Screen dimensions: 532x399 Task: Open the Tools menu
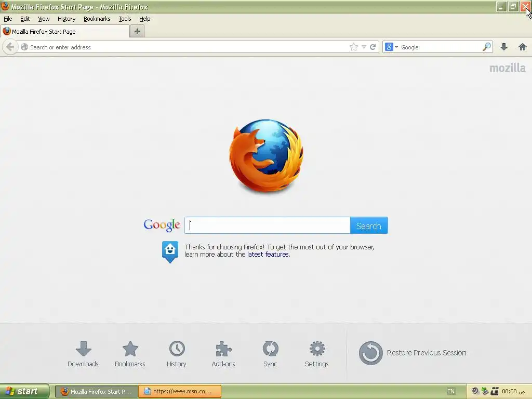coord(125,19)
